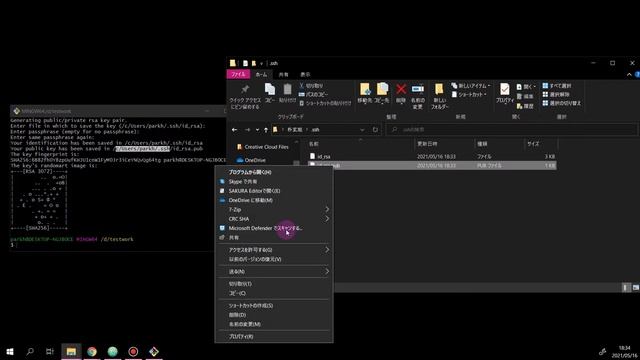The height and width of the screenshot is (360, 640).
Task: Click Select None in ribbon
Action: 556,94
